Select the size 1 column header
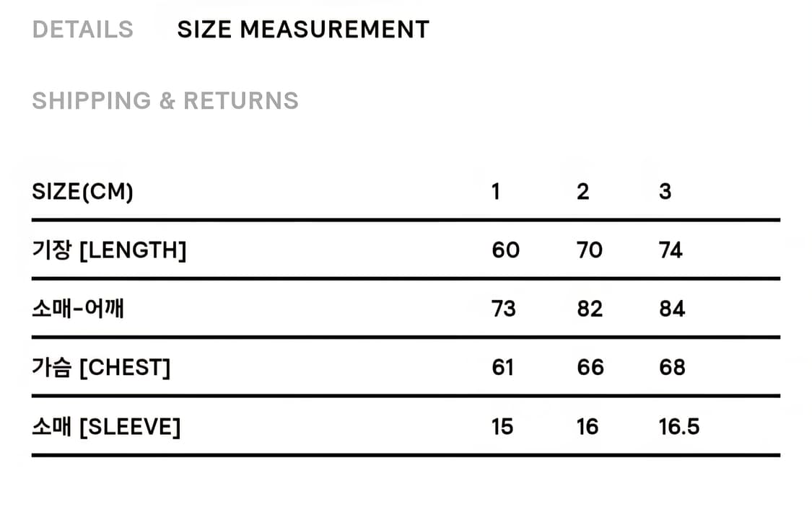This screenshot has width=812, height=512. [496, 192]
